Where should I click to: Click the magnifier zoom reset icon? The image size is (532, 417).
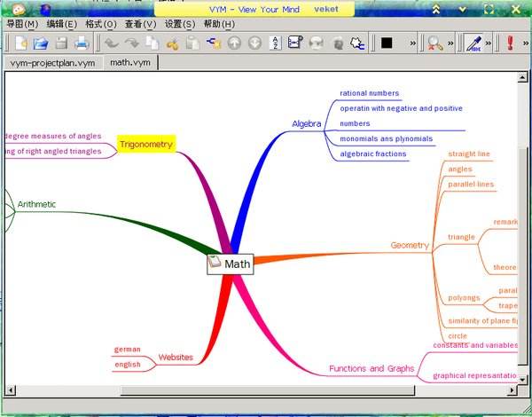point(434,43)
